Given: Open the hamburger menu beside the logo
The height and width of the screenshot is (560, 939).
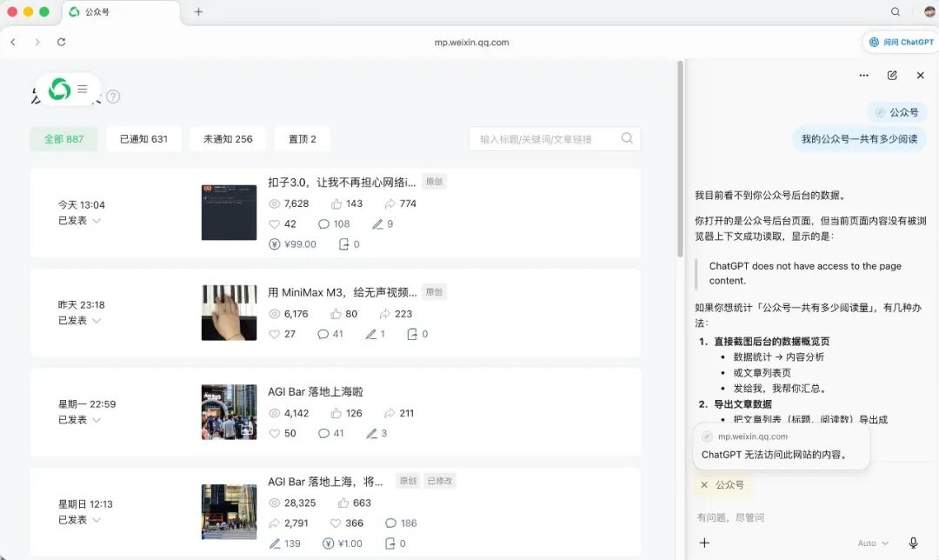Looking at the screenshot, I should point(83,89).
